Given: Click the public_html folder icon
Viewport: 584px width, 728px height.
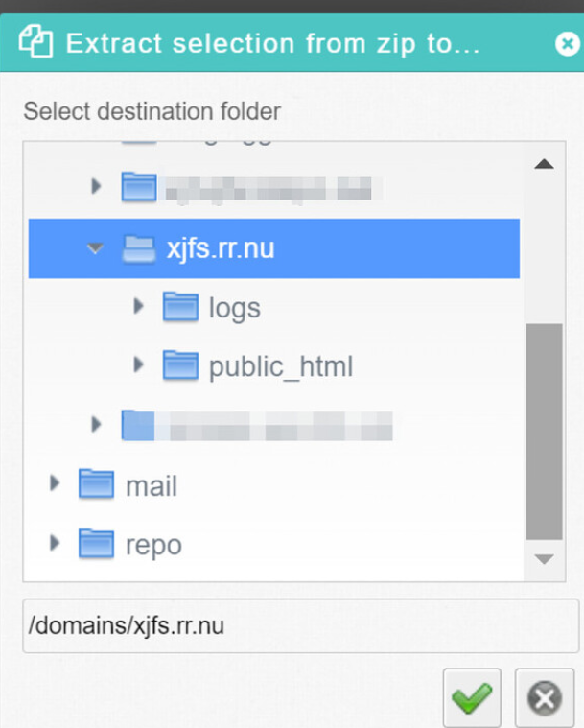Looking at the screenshot, I should pos(180,364).
